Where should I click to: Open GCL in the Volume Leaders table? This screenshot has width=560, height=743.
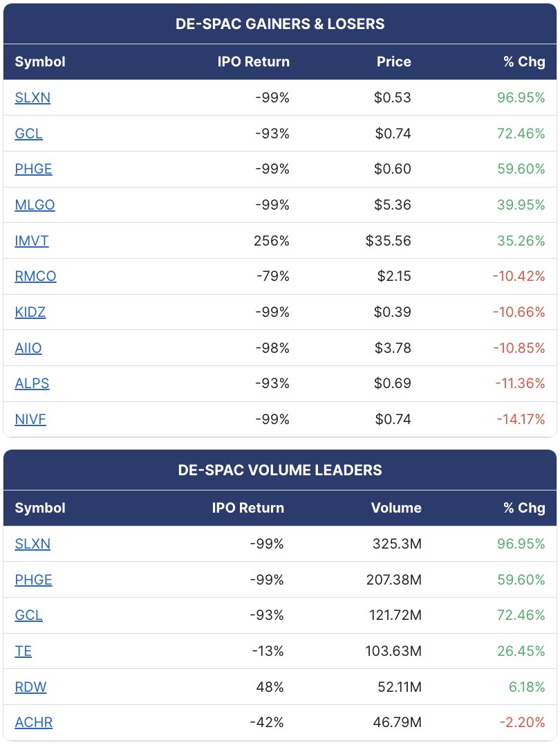click(28, 615)
